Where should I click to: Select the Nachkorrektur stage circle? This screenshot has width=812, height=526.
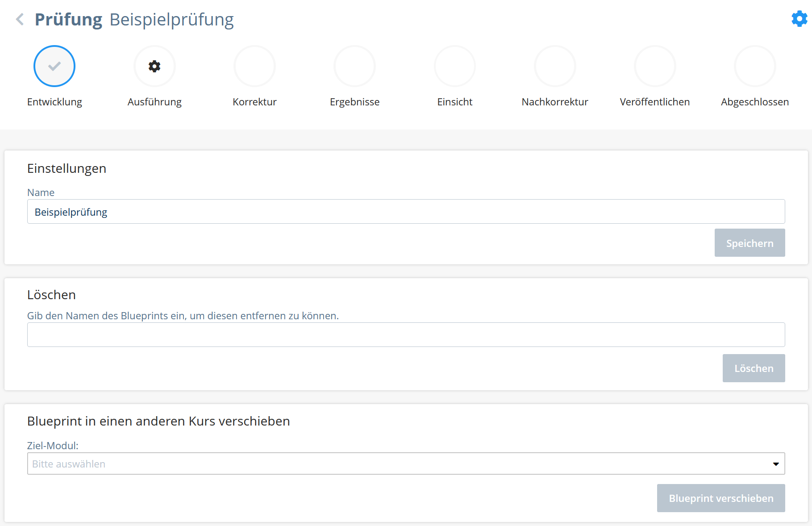555,66
